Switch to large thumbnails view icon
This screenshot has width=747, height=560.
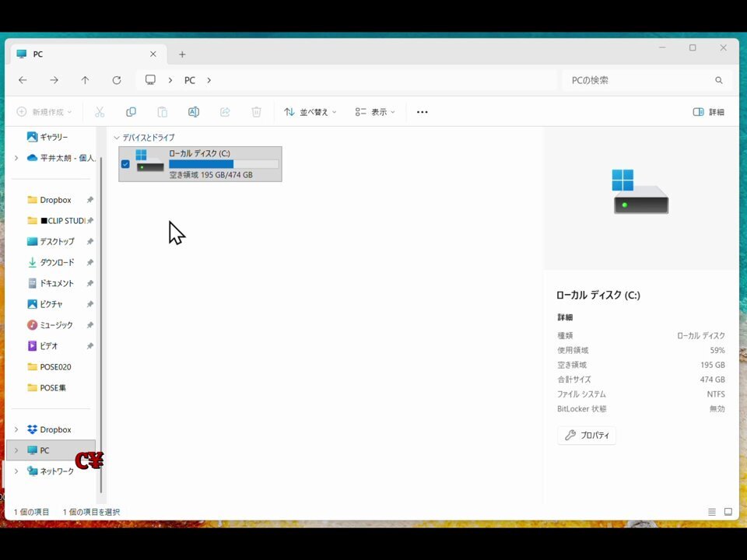click(x=728, y=512)
